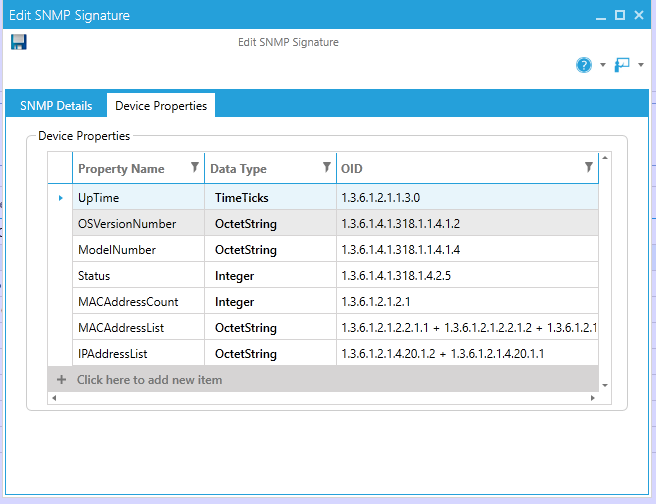Click the TimeTicks data type cell
The width and height of the screenshot is (656, 504).
point(270,197)
